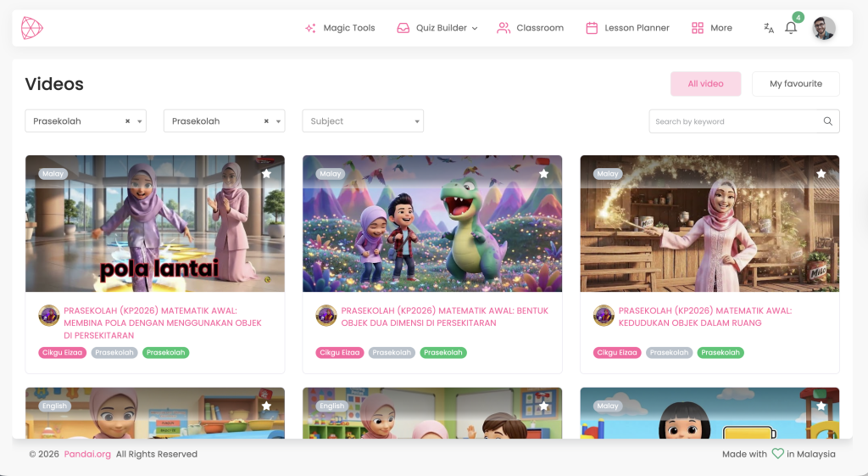Click the Pandai logo icon

tap(31, 28)
